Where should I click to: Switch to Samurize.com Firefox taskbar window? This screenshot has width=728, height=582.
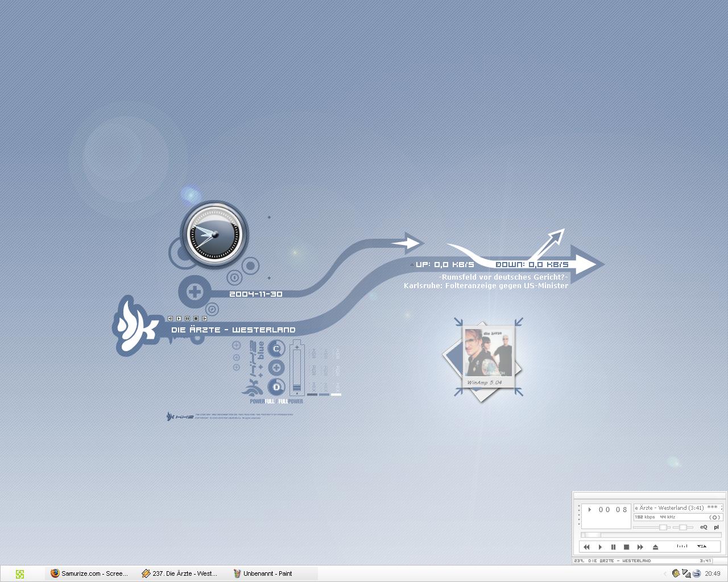pos(89,573)
